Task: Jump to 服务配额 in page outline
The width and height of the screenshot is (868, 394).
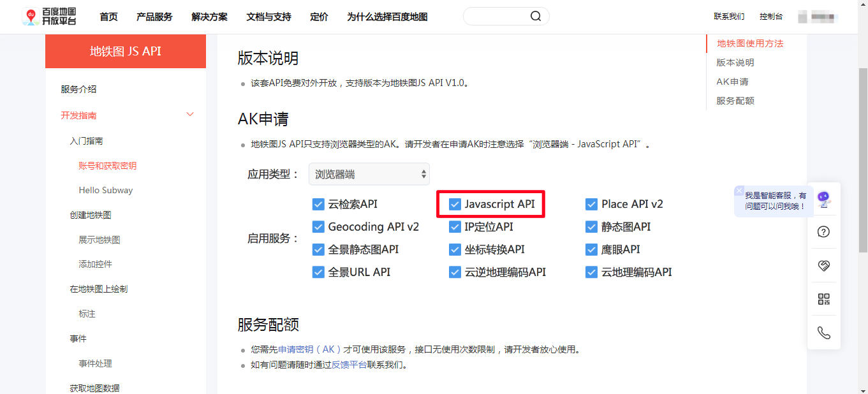Action: coord(735,101)
